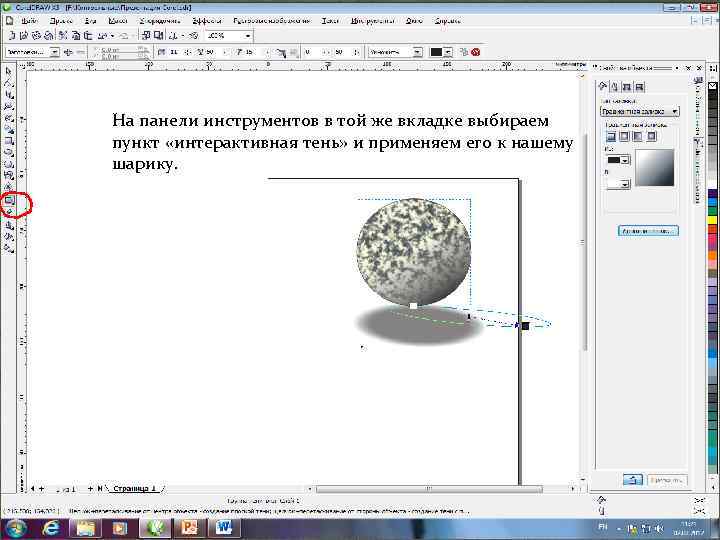Screen dimensions: 720x540
Task: Select the Pick tool in the toolbox
Action: pos(9,71)
